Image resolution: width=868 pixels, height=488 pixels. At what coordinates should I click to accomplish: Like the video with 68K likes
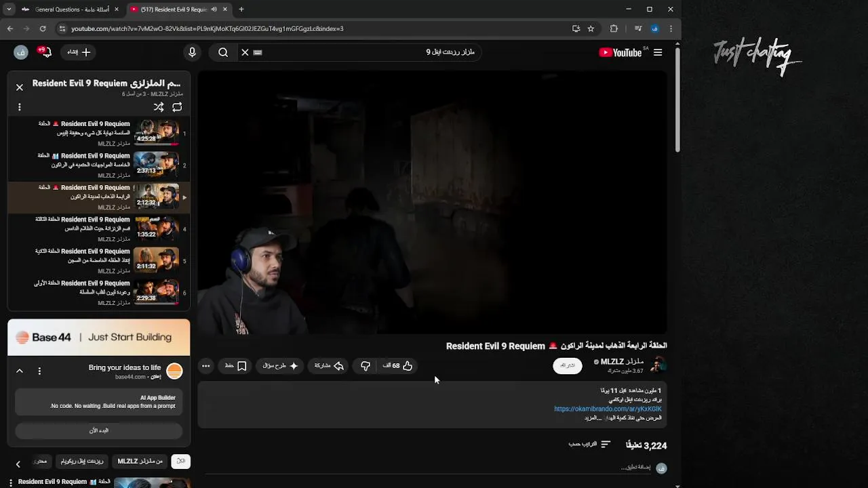pos(397,366)
